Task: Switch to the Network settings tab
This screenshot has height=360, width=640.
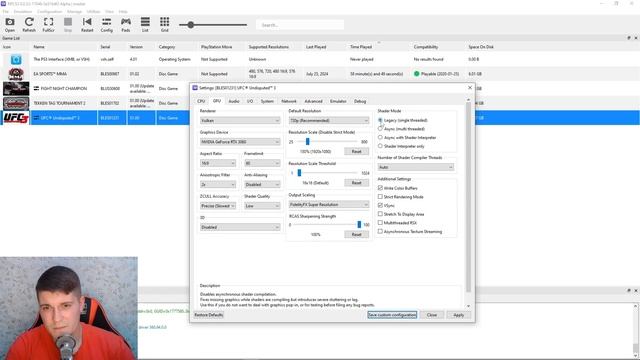Action: [x=289, y=101]
